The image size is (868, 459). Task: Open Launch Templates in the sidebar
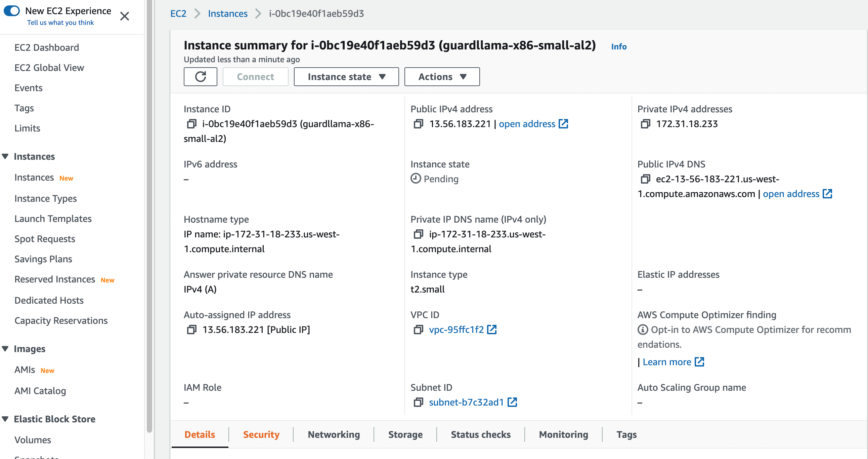tap(53, 219)
